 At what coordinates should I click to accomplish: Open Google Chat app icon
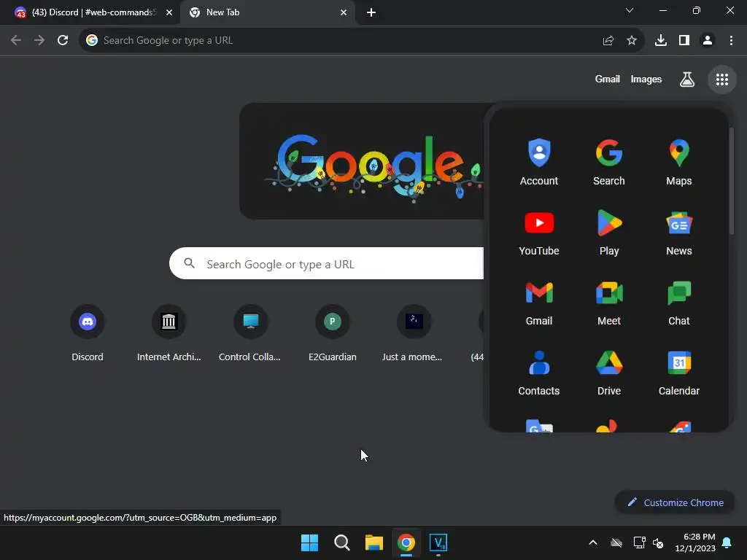tap(679, 302)
